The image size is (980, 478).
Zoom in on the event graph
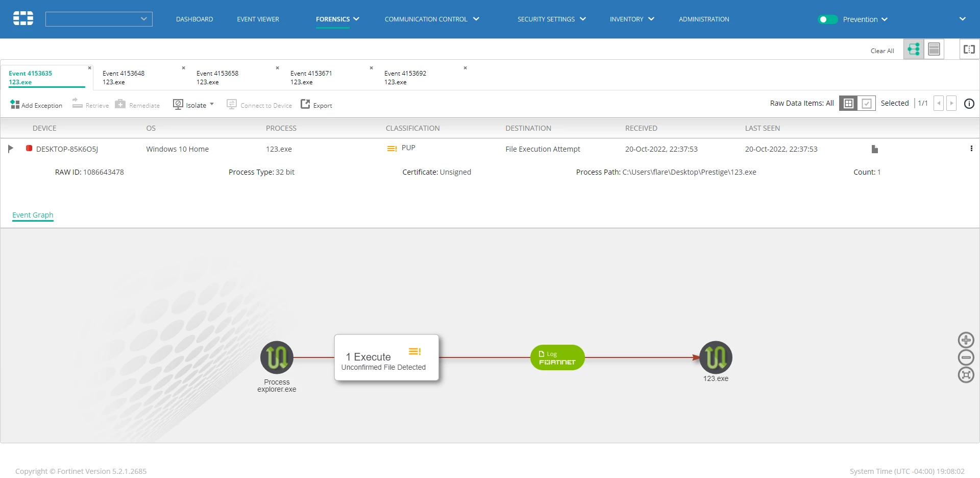[966, 340]
